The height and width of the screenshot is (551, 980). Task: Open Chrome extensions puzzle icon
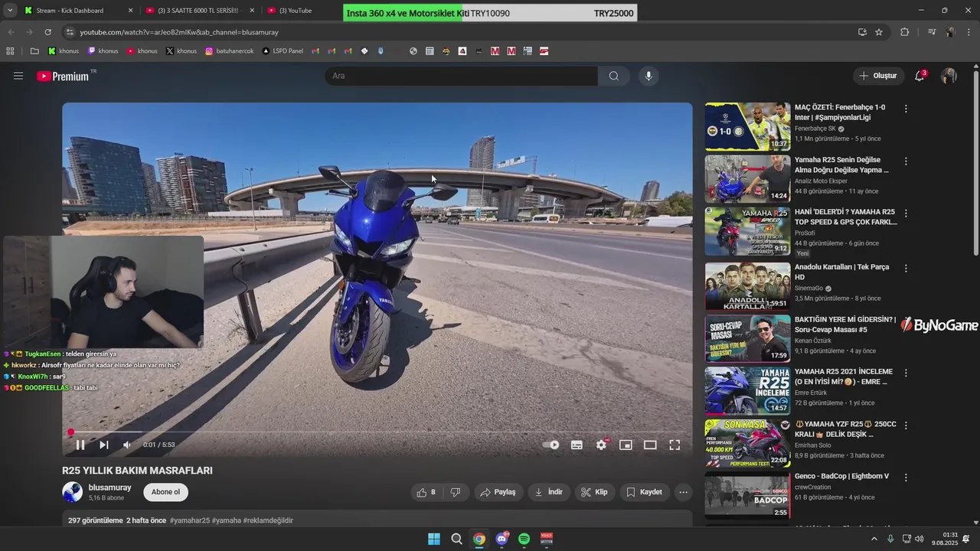[x=904, y=32]
